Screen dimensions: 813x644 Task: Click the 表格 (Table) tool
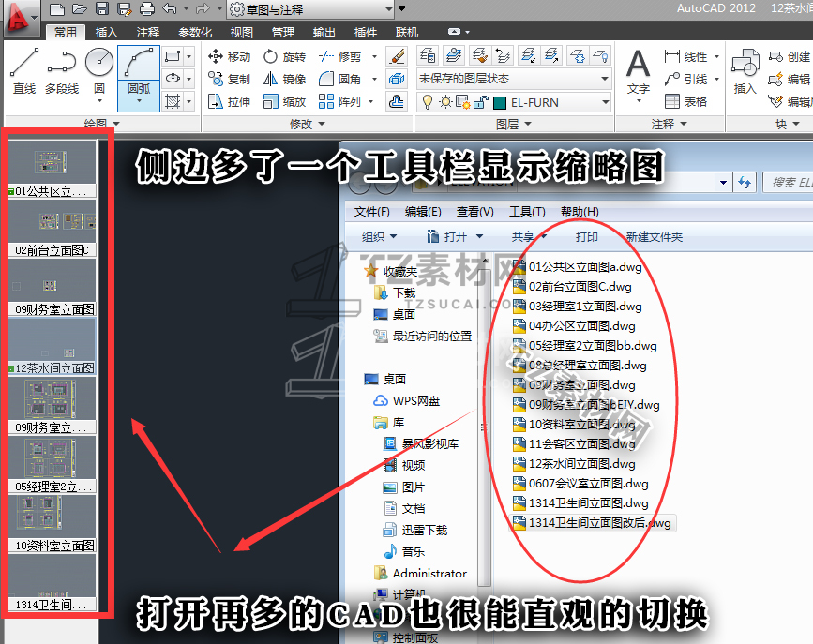pyautogui.click(x=685, y=101)
